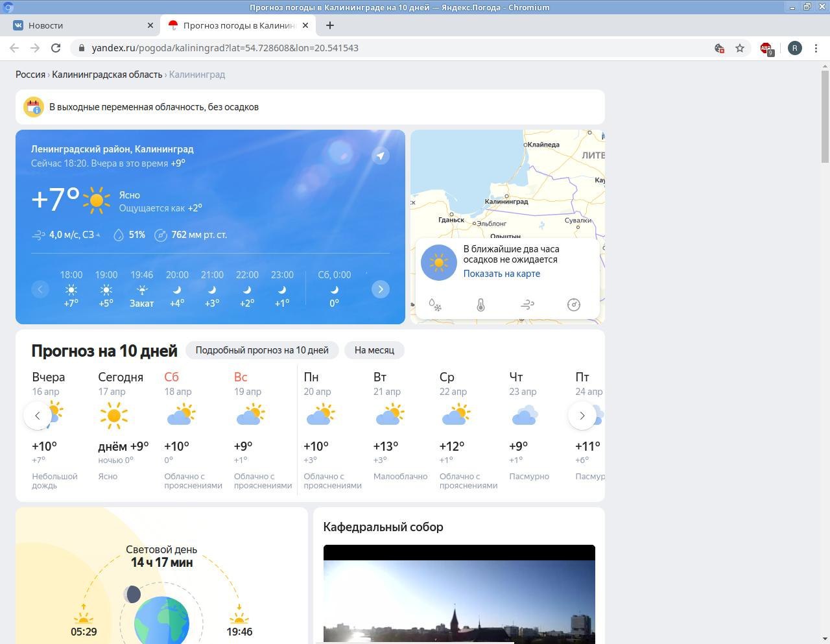Go to Россия breadcrumb
The image size is (830, 644).
30,75
